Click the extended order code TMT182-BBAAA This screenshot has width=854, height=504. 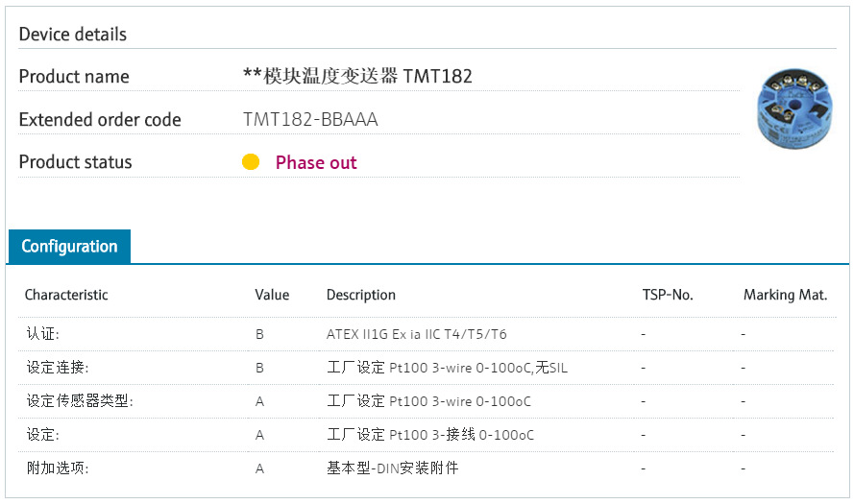[310, 120]
